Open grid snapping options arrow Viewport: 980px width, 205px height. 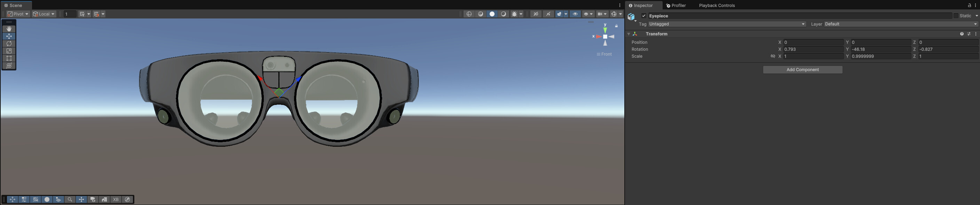(x=103, y=14)
